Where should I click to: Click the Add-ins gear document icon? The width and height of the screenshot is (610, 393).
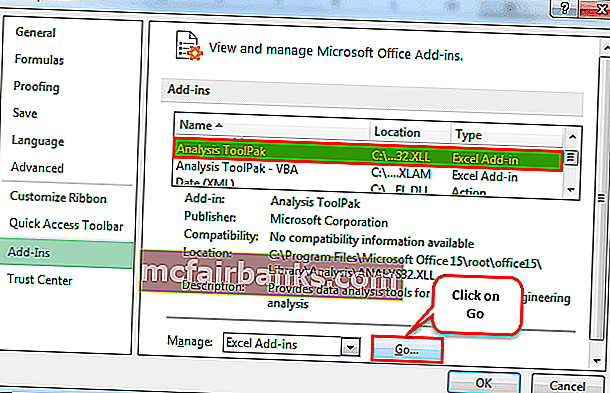coord(189,46)
